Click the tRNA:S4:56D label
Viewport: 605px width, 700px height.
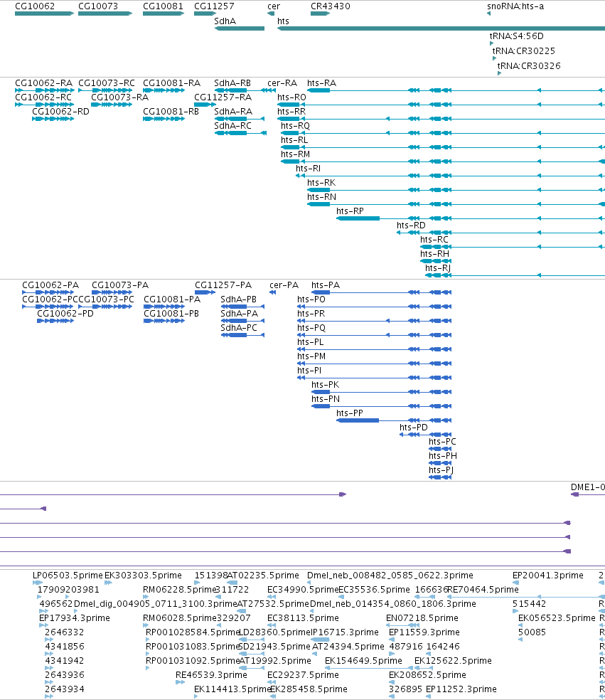[516, 36]
